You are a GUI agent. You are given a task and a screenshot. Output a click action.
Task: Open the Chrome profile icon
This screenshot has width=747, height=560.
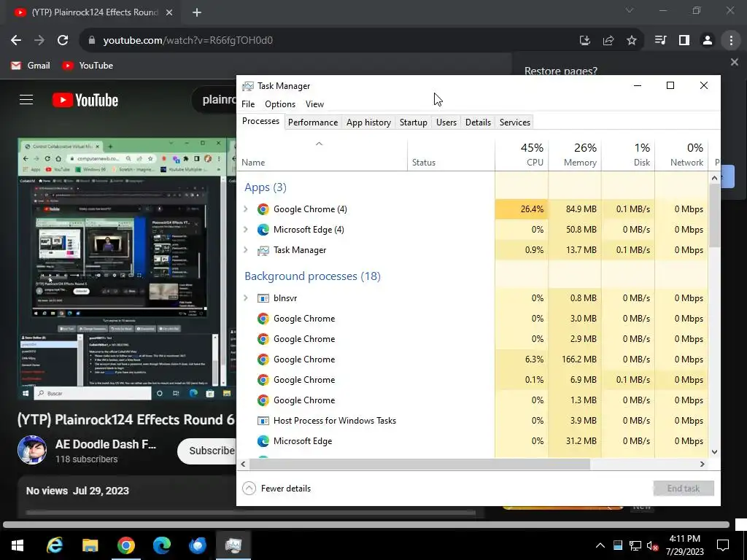(708, 41)
